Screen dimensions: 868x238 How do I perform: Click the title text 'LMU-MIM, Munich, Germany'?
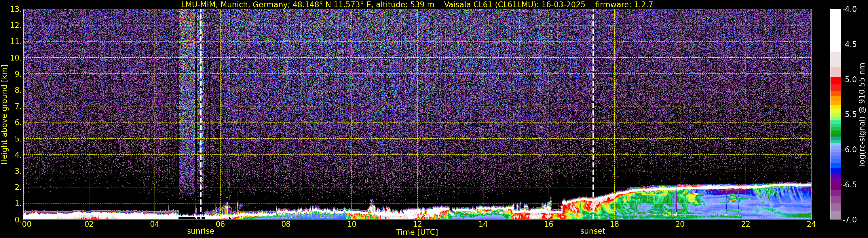[235, 5]
